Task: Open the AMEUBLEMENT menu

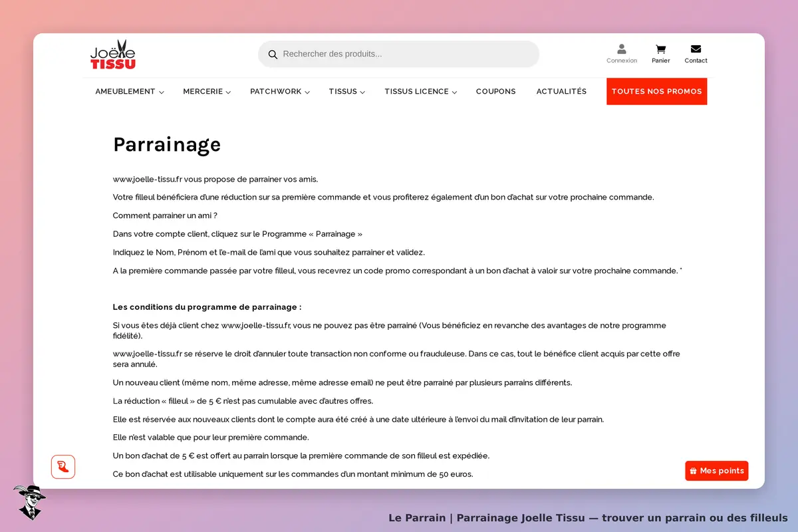Action: pos(125,92)
